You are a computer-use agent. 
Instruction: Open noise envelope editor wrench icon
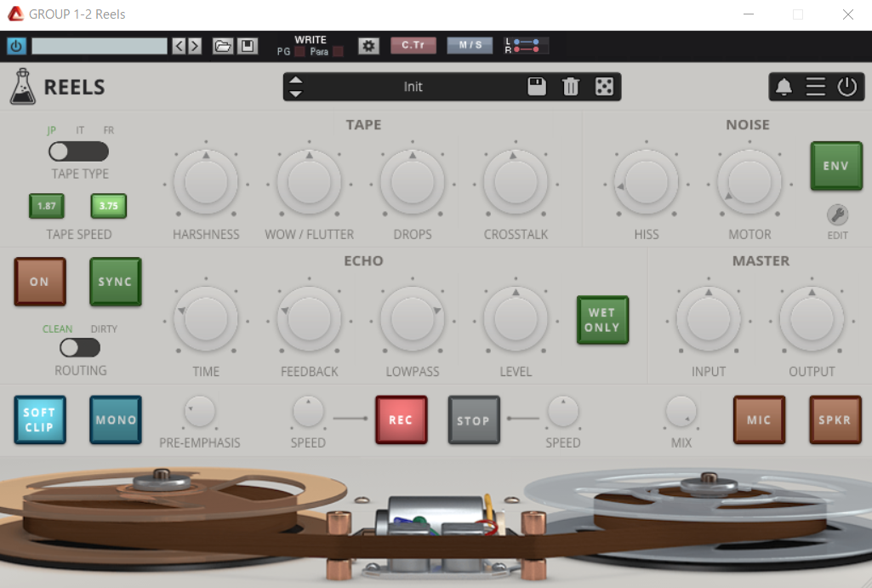[837, 214]
